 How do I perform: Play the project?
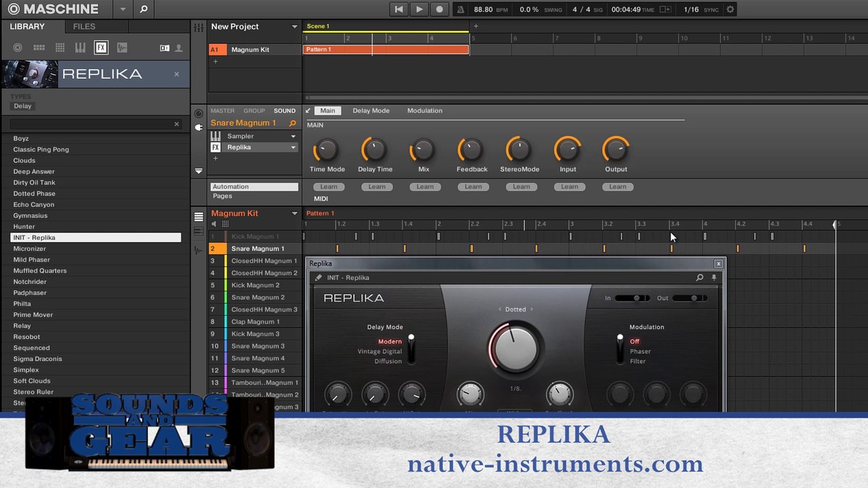419,9
